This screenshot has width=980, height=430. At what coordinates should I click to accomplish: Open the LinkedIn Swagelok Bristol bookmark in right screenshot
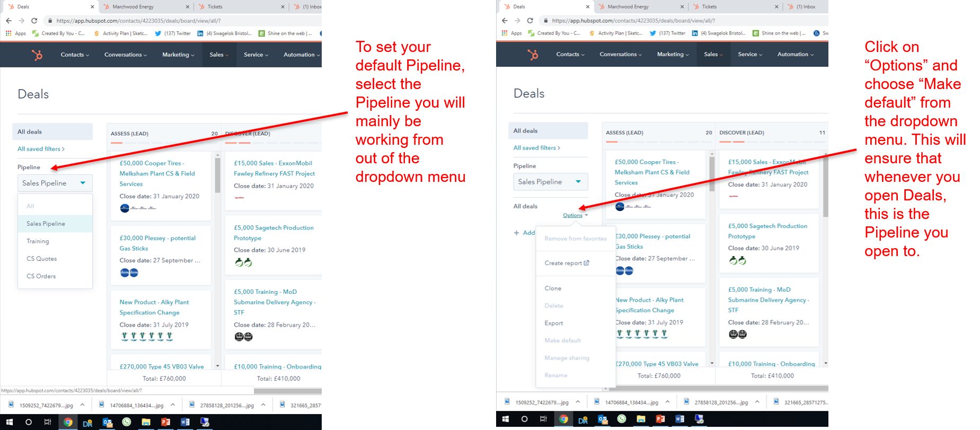[719, 33]
